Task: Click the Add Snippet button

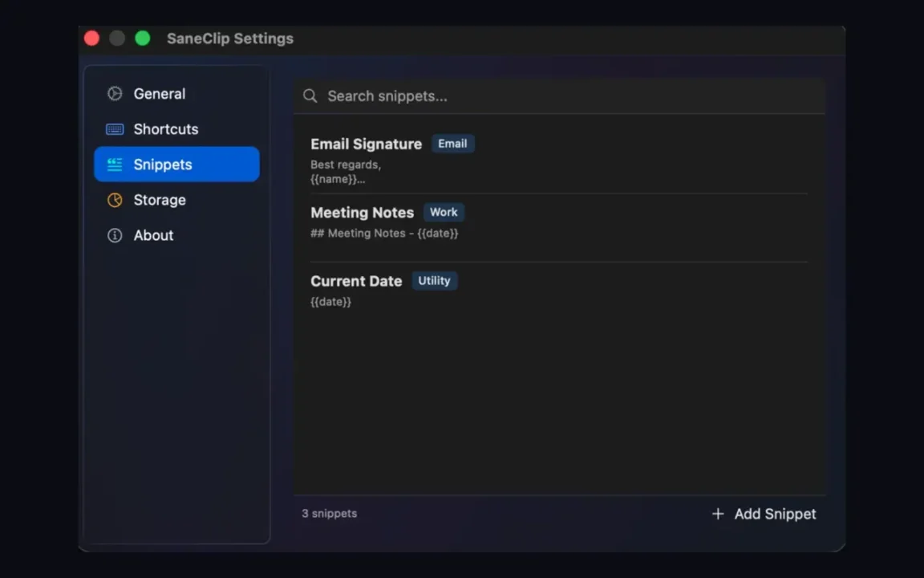Action: pos(764,514)
